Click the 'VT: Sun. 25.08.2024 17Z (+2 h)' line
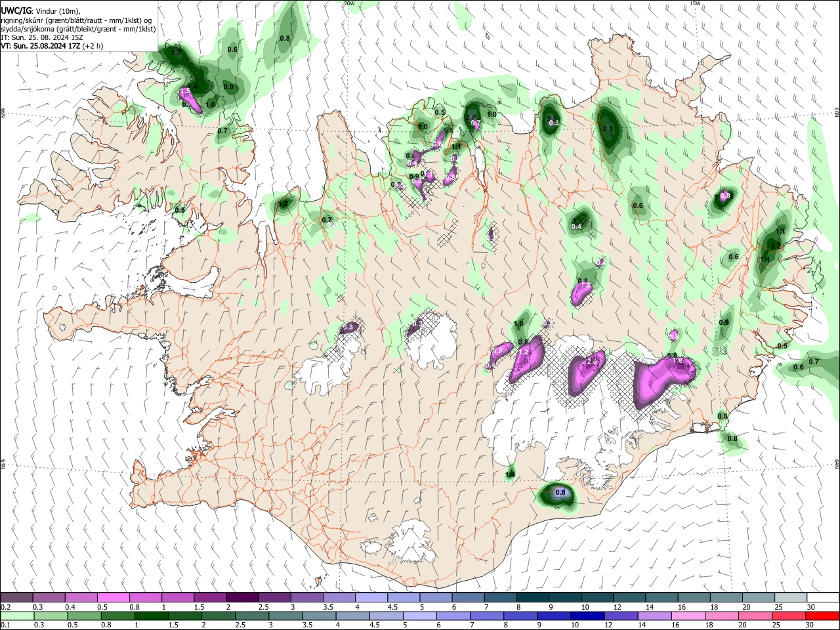 [52, 46]
